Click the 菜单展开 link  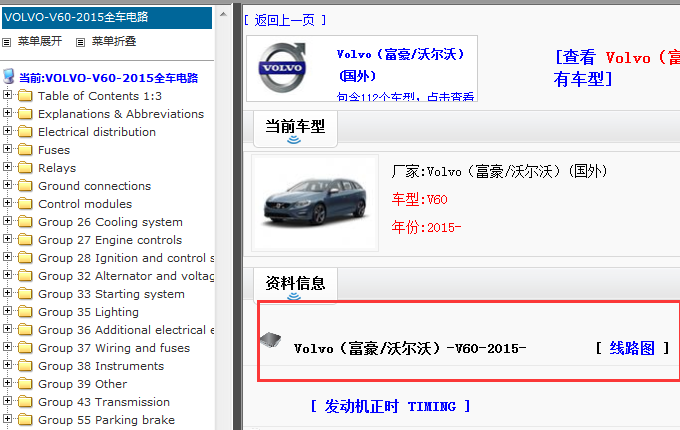point(40,42)
